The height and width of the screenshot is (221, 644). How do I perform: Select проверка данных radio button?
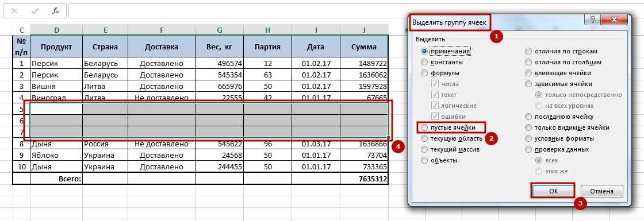pyautogui.click(x=528, y=150)
